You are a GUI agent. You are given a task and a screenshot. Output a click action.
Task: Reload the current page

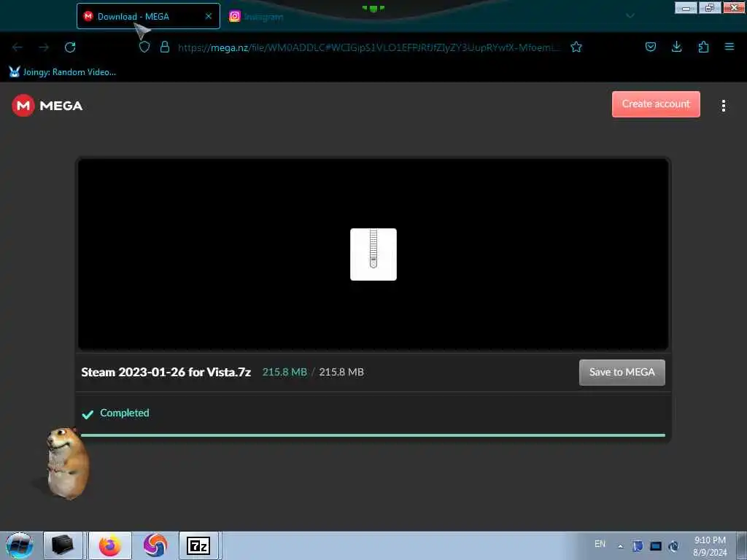pos(70,47)
